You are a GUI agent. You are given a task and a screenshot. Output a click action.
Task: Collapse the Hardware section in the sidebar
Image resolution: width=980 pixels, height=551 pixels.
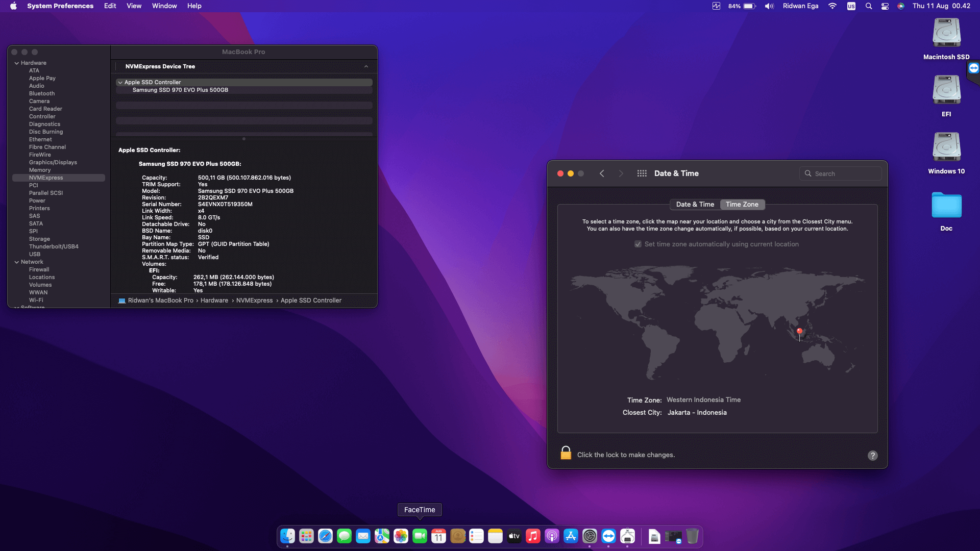point(17,63)
